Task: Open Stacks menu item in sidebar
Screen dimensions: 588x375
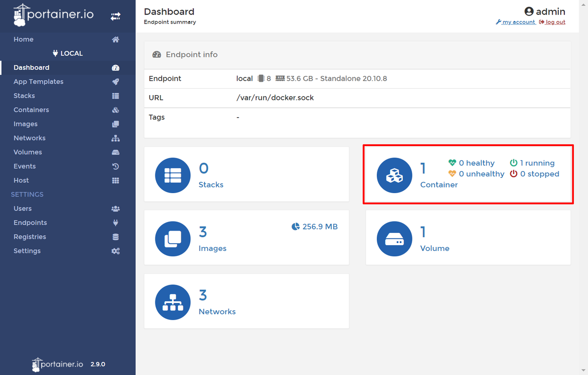Action: click(x=24, y=96)
